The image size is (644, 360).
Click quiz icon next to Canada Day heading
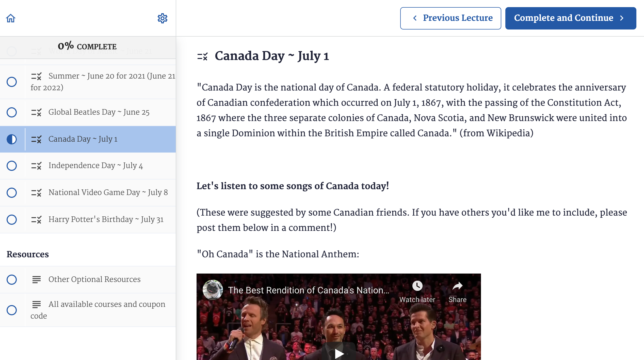(202, 56)
